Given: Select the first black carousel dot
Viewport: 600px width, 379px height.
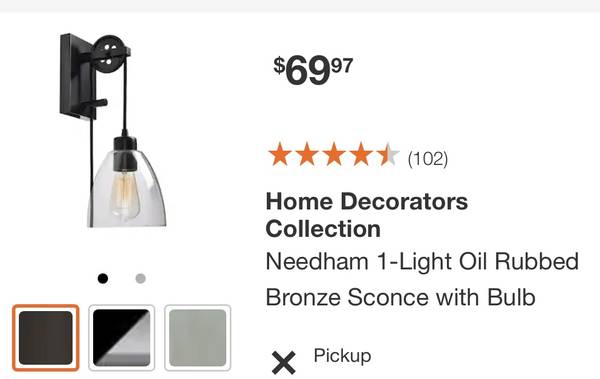Looking at the screenshot, I should tap(103, 278).
